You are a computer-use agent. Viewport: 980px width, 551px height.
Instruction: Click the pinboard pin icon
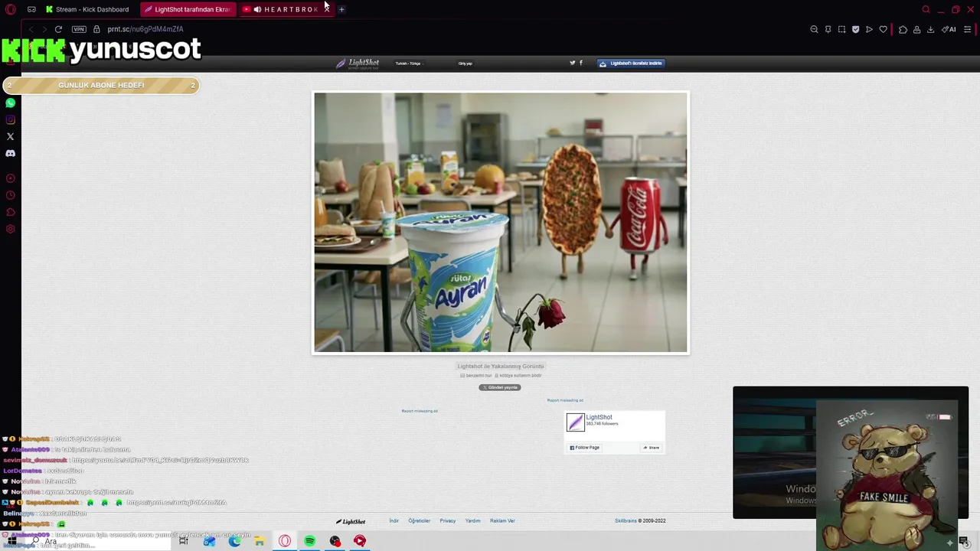pos(828,29)
